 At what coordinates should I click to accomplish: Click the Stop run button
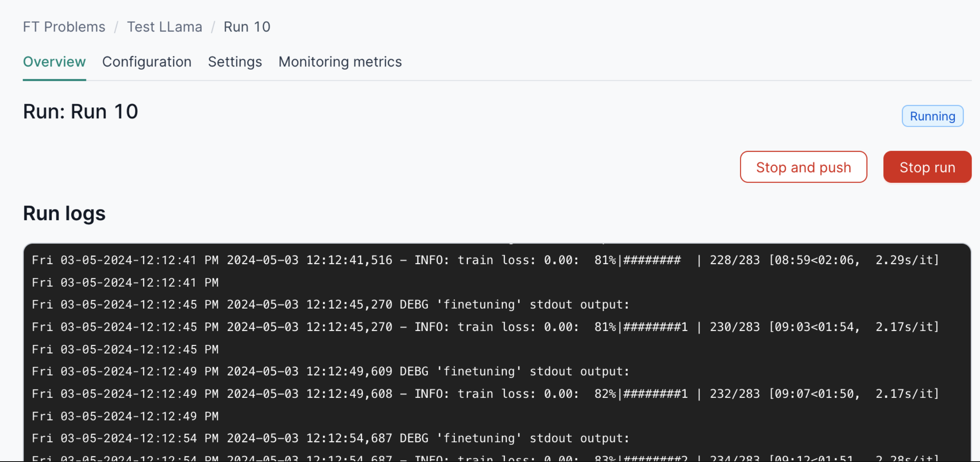[927, 167]
